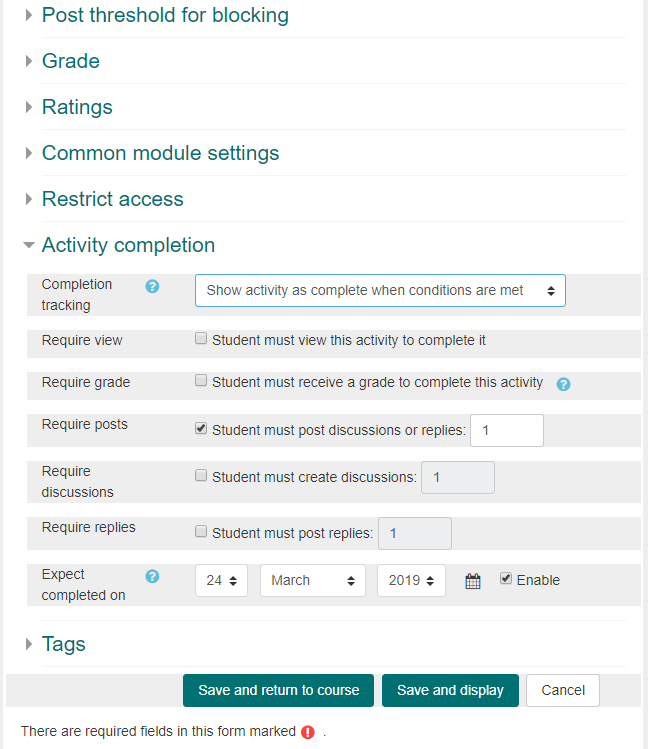Click the discussions or replies count field
The image size is (648, 749).
[x=507, y=430]
